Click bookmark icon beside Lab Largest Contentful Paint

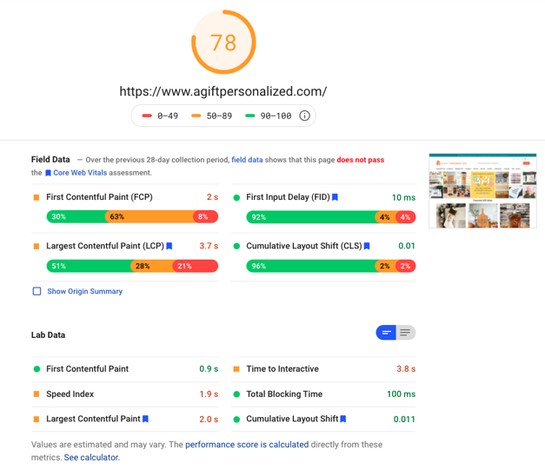146,419
